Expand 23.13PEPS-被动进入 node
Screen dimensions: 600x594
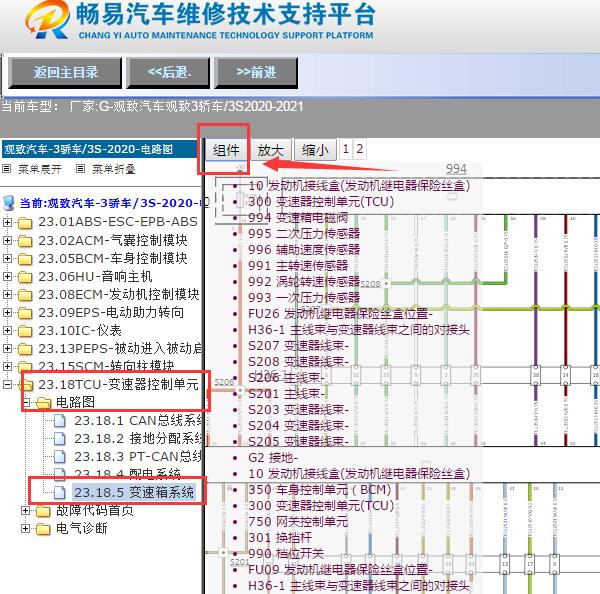(7, 348)
